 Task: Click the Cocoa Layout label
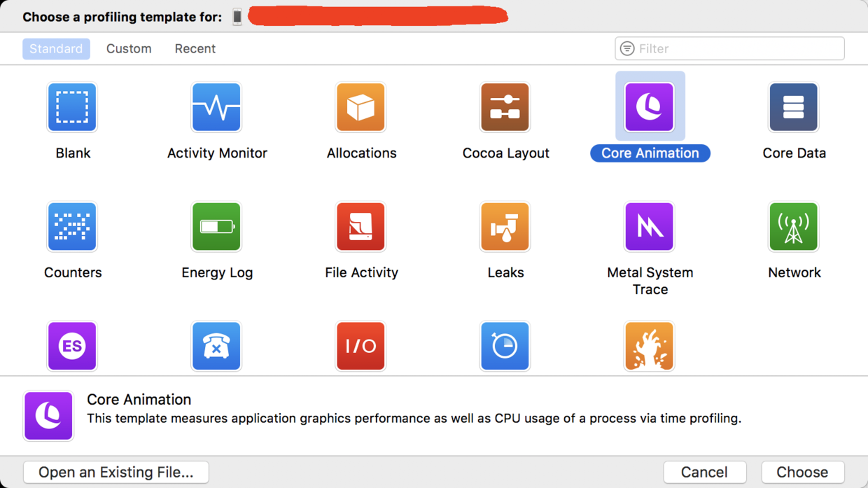[505, 153]
